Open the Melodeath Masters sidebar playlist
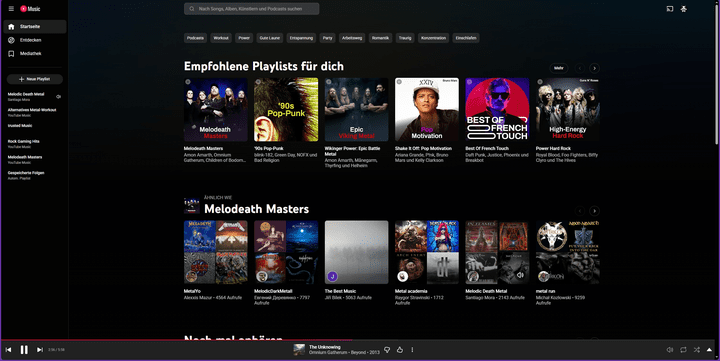 (x=25, y=159)
